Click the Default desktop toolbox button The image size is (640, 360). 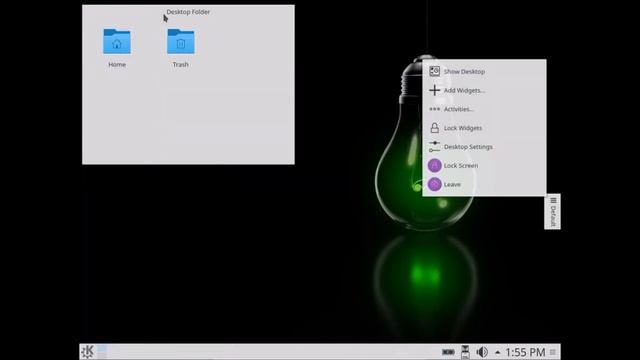click(x=553, y=211)
